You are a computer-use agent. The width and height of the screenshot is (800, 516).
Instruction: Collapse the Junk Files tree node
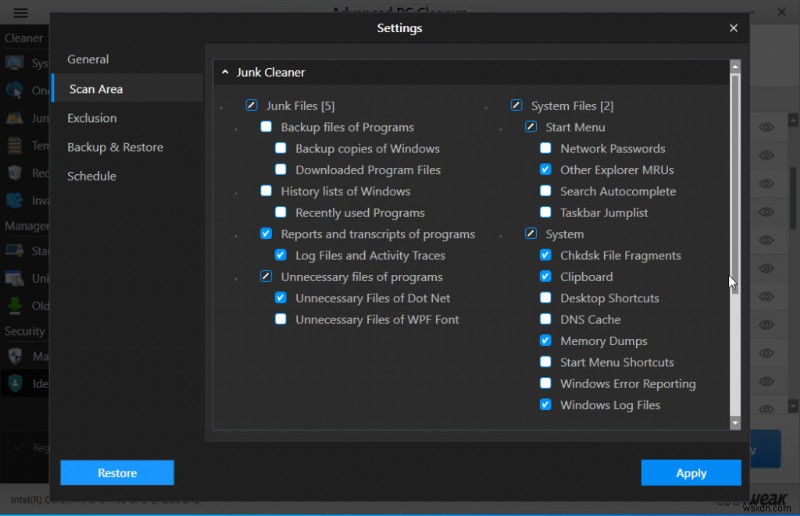(221, 108)
